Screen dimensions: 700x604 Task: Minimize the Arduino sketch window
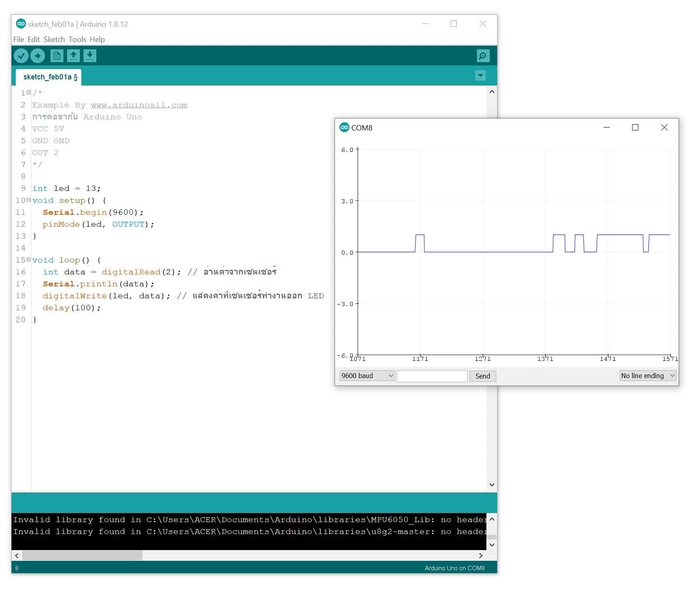click(425, 24)
